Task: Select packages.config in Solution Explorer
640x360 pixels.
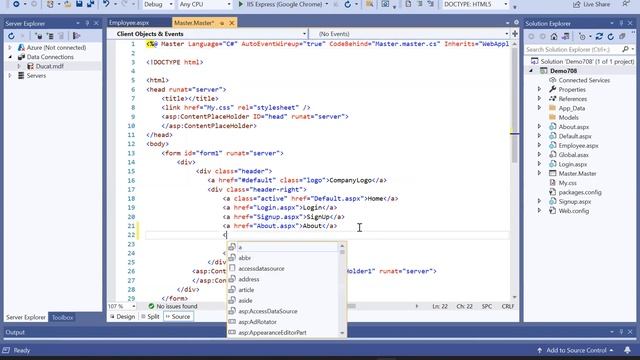Action: (580, 192)
